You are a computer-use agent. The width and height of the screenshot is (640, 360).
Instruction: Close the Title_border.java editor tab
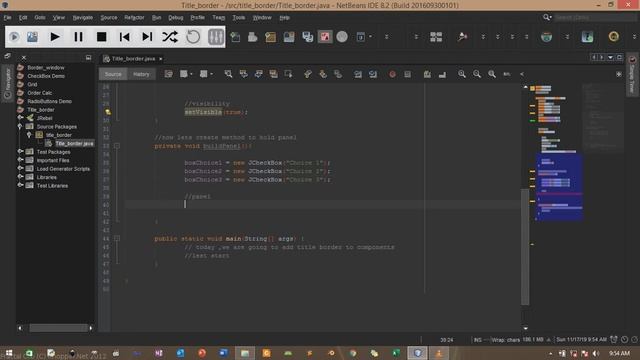(161, 59)
